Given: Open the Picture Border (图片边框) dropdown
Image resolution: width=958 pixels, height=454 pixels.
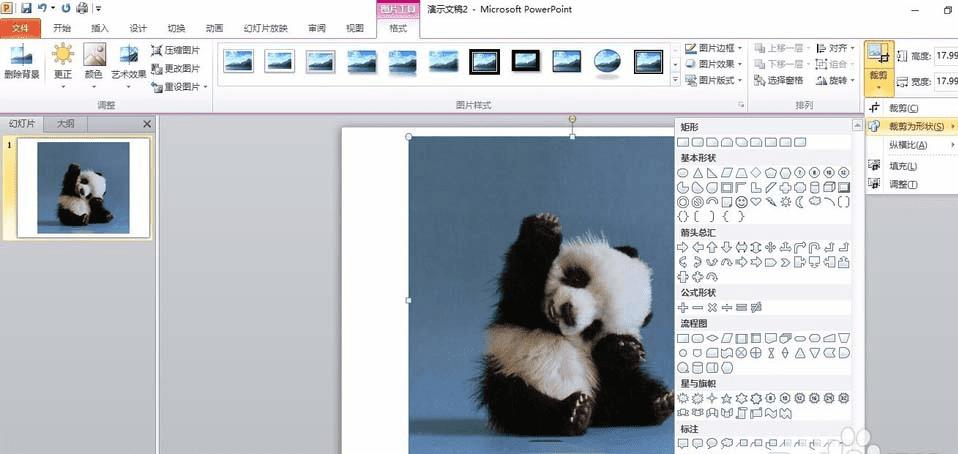Looking at the screenshot, I should coord(715,48).
